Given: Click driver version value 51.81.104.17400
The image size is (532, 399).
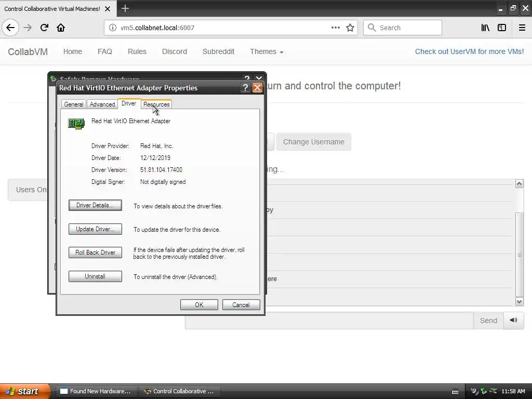Looking at the screenshot, I should [161, 170].
